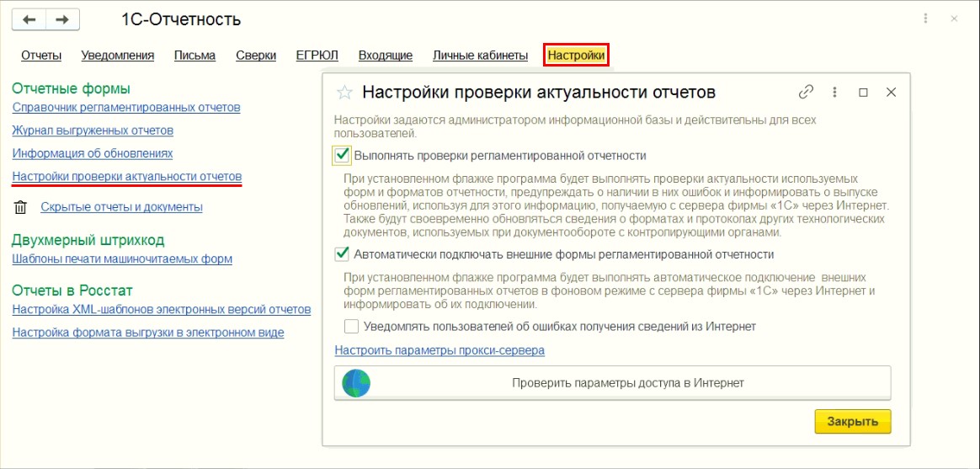Enable 'Уведомлять пользователей об ошибках' checkbox
This screenshot has height=469, width=980.
[352, 326]
